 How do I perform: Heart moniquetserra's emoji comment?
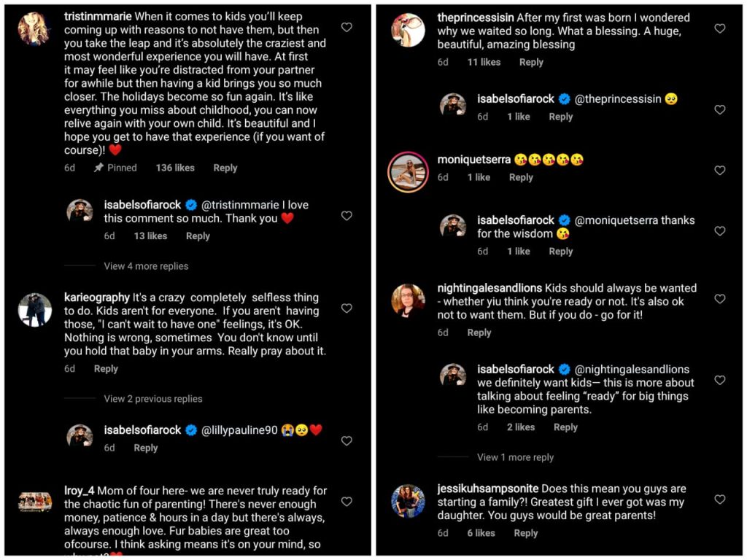click(x=720, y=170)
